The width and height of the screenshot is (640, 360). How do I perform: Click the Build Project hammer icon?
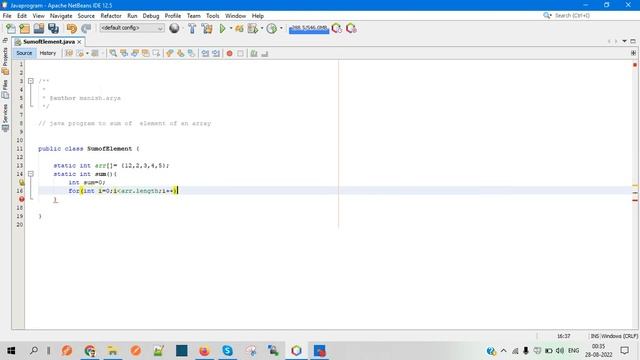coord(192,28)
